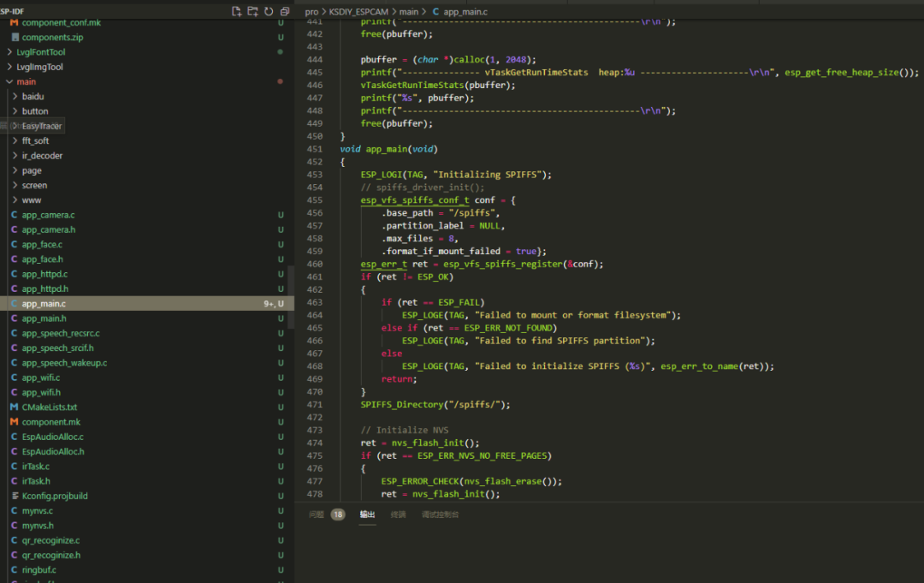Open CMakeLists.txt from the file tree

tap(49, 408)
